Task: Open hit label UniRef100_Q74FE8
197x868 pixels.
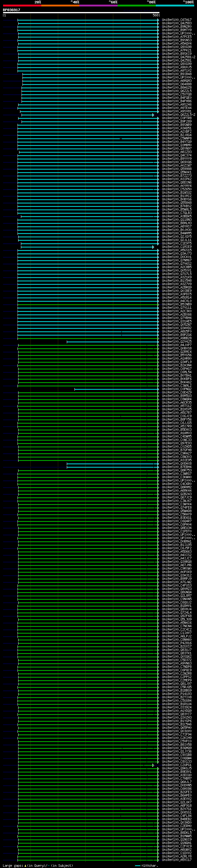Action: coord(177,507)
